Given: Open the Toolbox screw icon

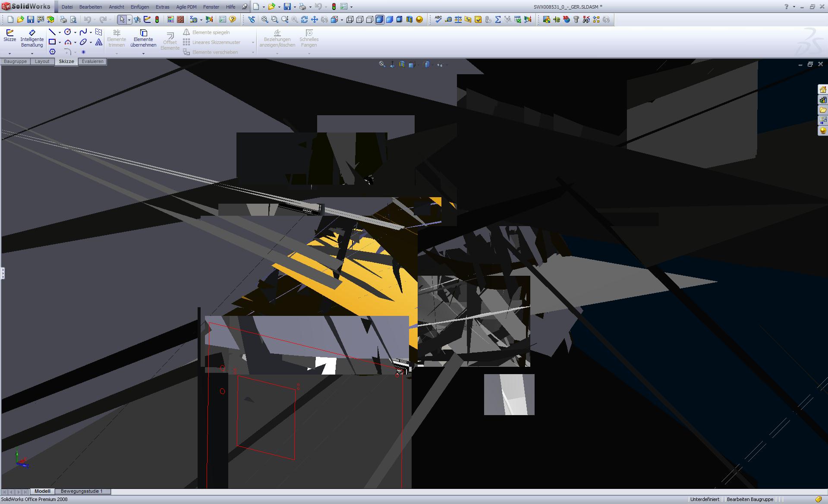Looking at the screenshot, I should pyautogui.click(x=576, y=19).
